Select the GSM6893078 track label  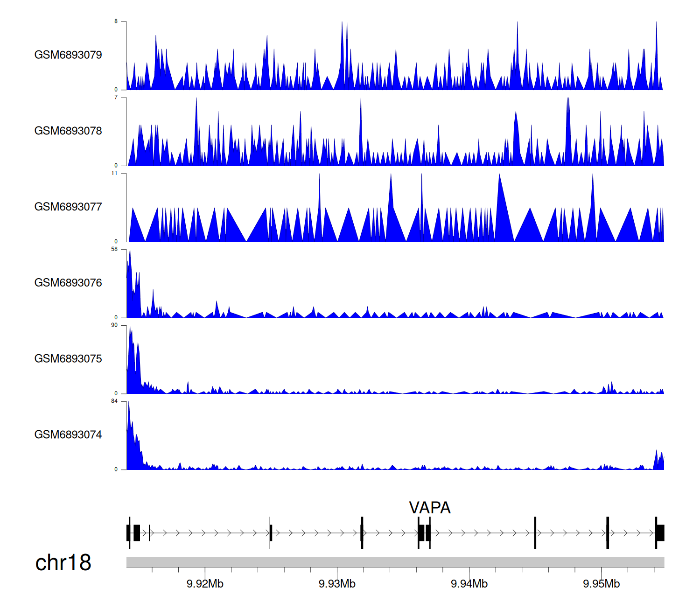point(68,131)
